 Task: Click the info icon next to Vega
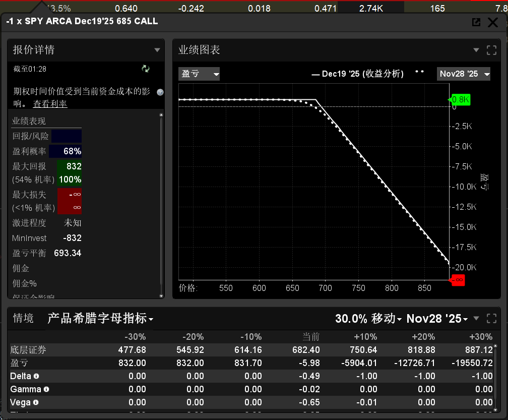(x=36, y=402)
